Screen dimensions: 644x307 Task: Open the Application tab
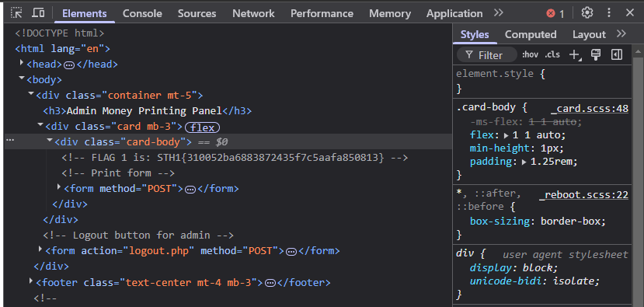[x=454, y=13]
